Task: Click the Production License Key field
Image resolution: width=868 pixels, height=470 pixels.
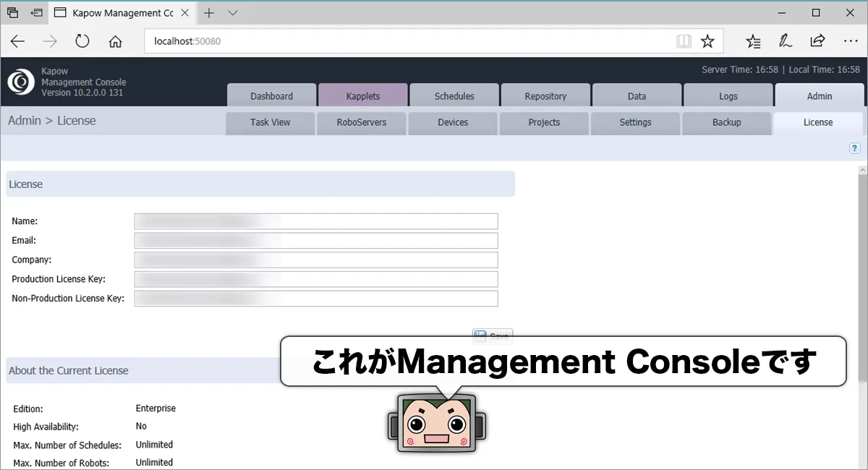Action: click(316, 279)
